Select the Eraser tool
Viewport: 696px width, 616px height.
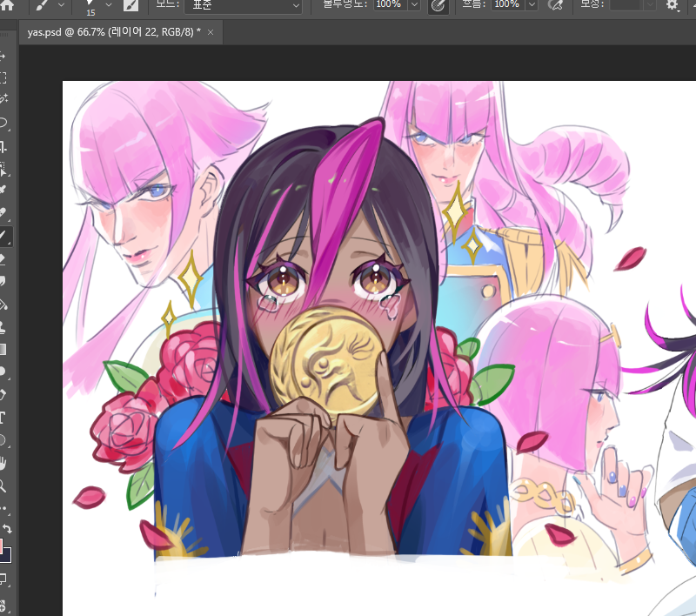point(3,259)
